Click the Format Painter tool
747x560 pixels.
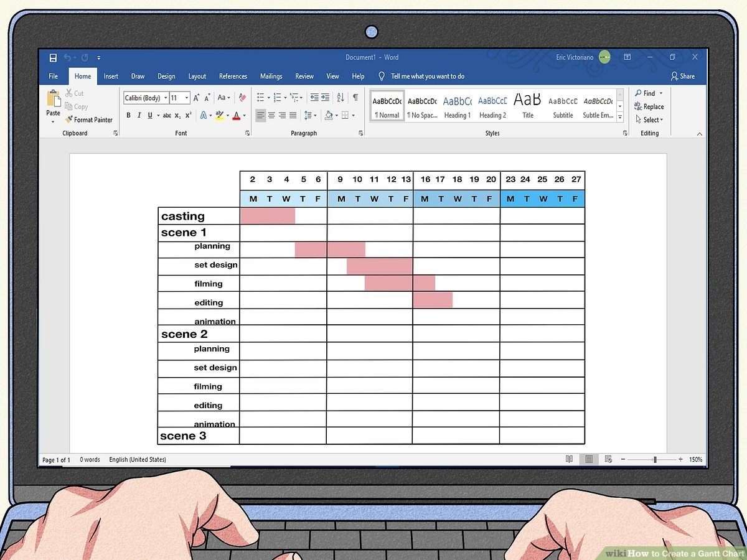(89, 119)
